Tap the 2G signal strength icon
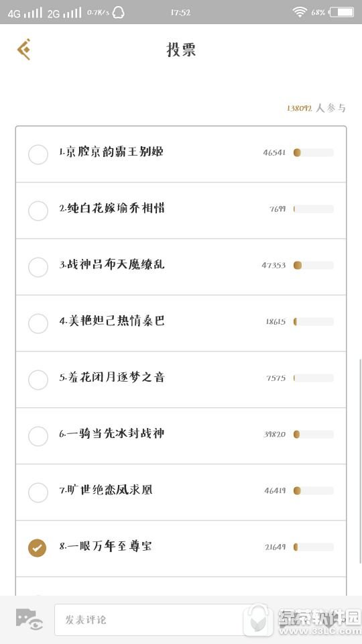Screen dimensions: 362x644 (64, 13)
